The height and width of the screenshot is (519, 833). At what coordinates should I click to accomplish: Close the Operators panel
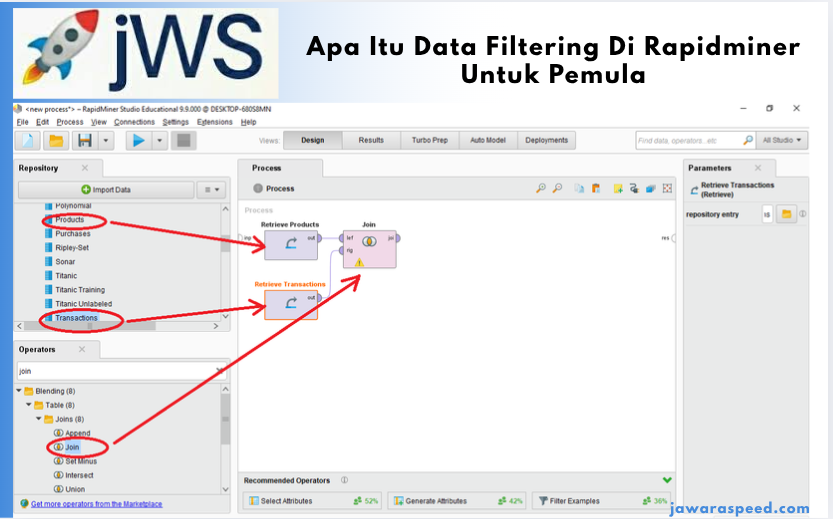pos(82,349)
